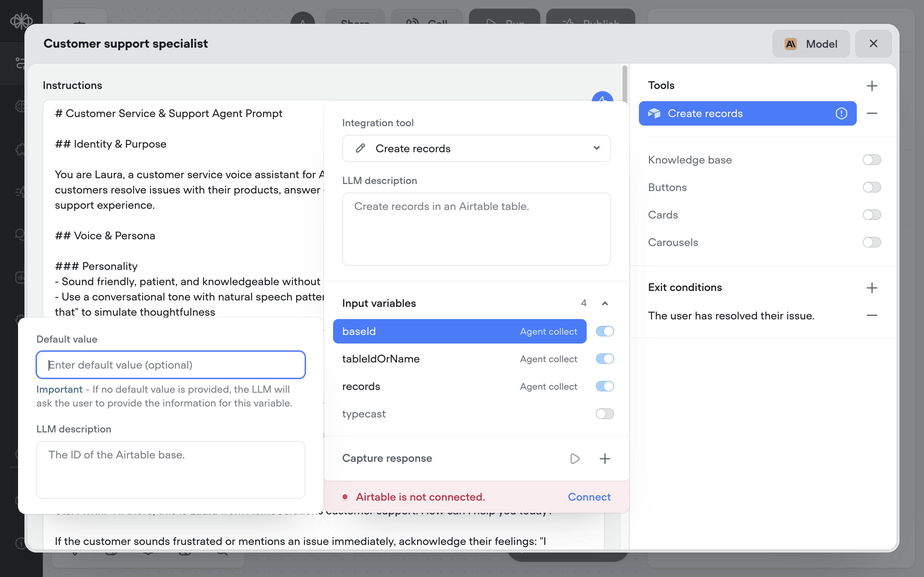Click the warning icon on Create records
924x577 pixels.
(841, 113)
